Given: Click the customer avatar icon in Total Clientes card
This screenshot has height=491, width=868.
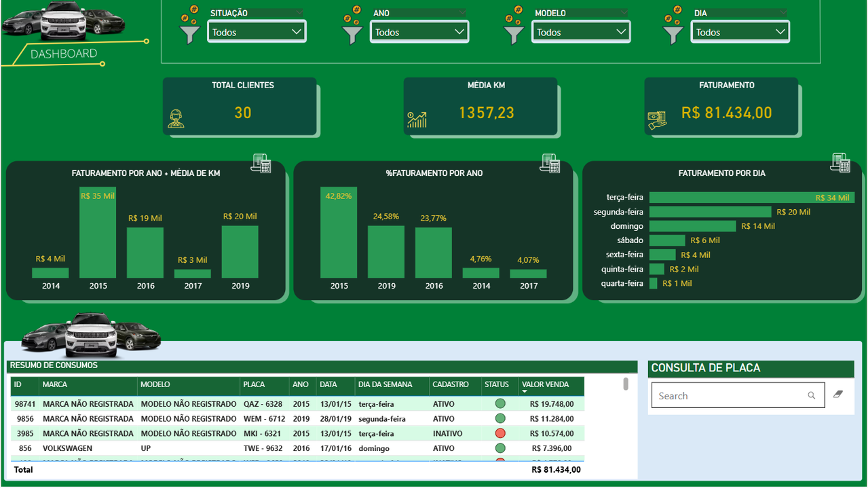Looking at the screenshot, I should [176, 119].
